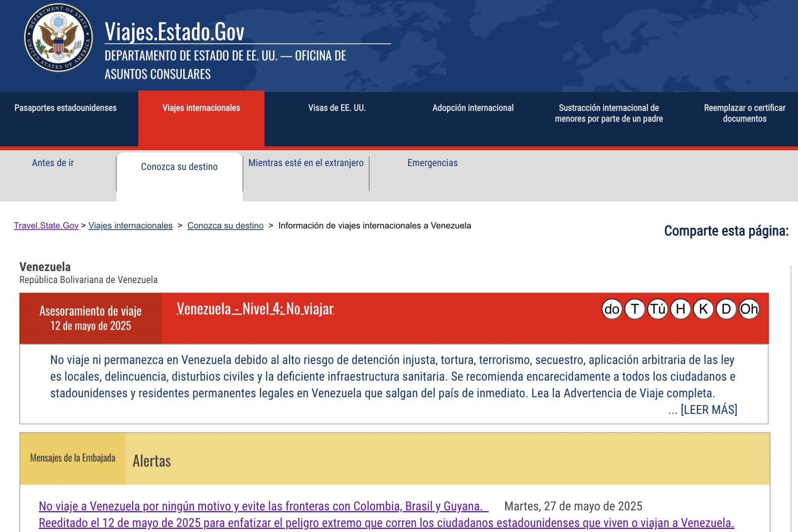Click the 'H' risk indicator circle

681,309
